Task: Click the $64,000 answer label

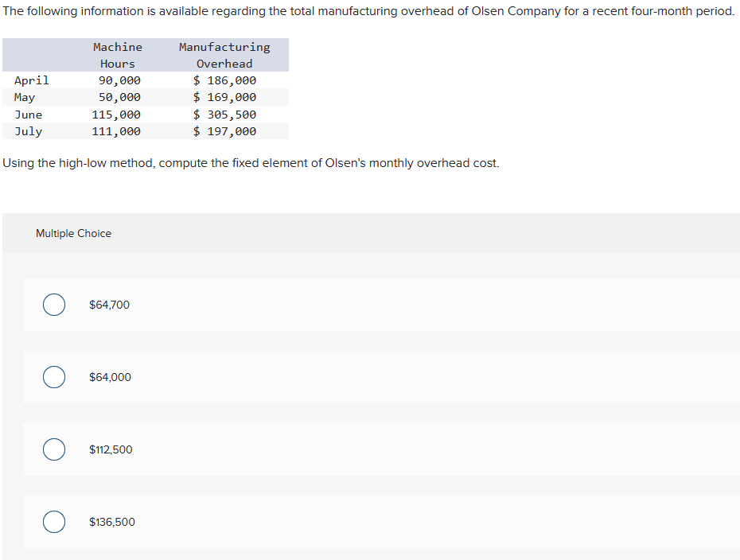Action: click(x=108, y=377)
